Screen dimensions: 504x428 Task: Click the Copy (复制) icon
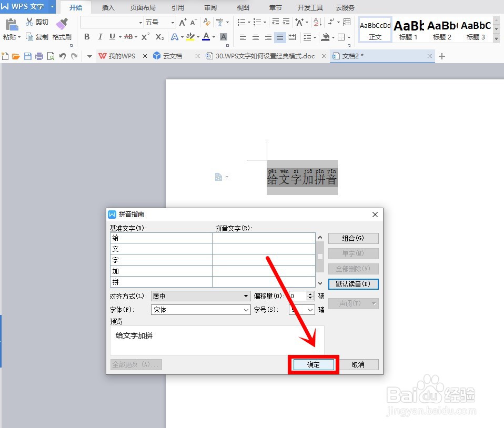tap(29, 37)
